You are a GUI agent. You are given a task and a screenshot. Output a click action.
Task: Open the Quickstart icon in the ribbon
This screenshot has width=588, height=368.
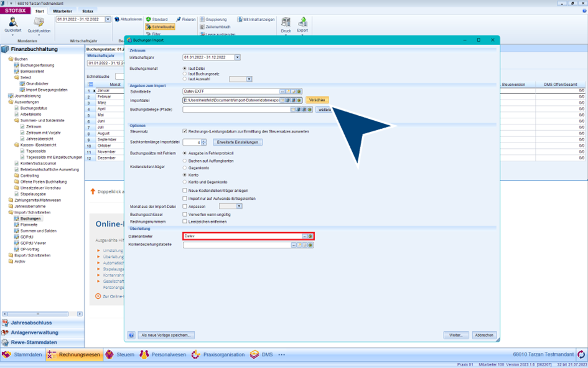tap(12, 23)
